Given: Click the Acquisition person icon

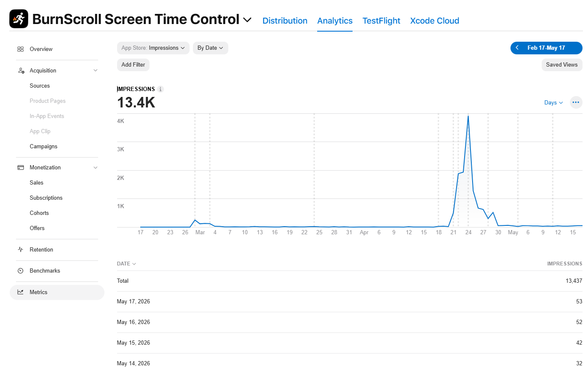Looking at the screenshot, I should pyautogui.click(x=21, y=70).
